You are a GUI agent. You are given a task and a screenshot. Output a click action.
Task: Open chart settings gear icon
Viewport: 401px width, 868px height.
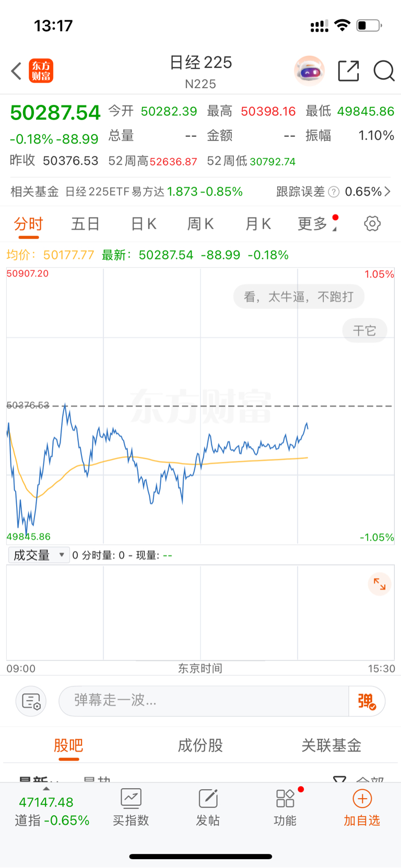[372, 224]
